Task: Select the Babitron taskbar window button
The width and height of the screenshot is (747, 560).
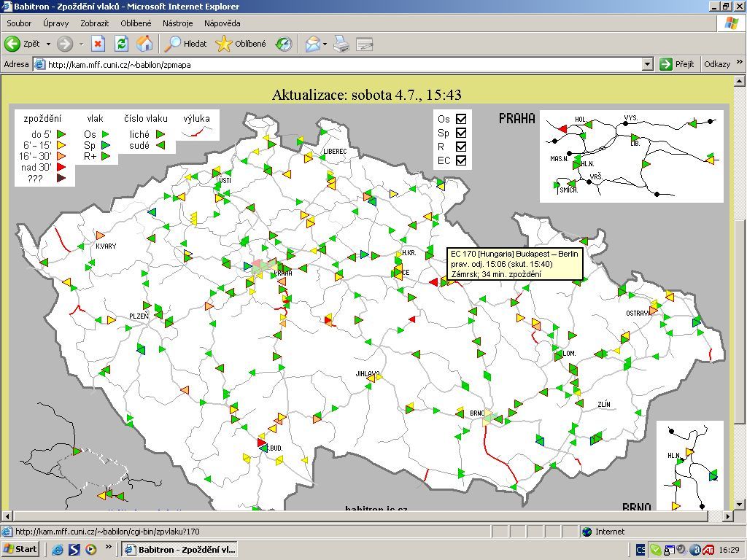Action: pyautogui.click(x=179, y=550)
